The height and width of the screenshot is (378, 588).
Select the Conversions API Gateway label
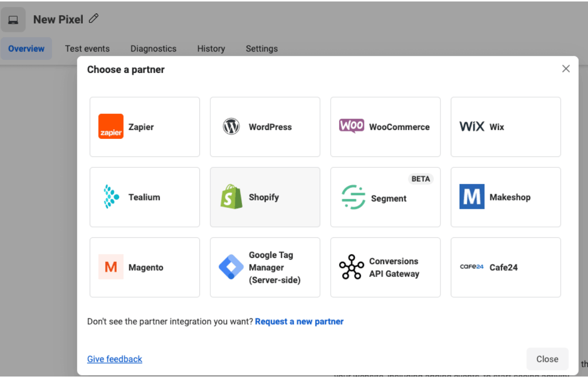click(394, 268)
